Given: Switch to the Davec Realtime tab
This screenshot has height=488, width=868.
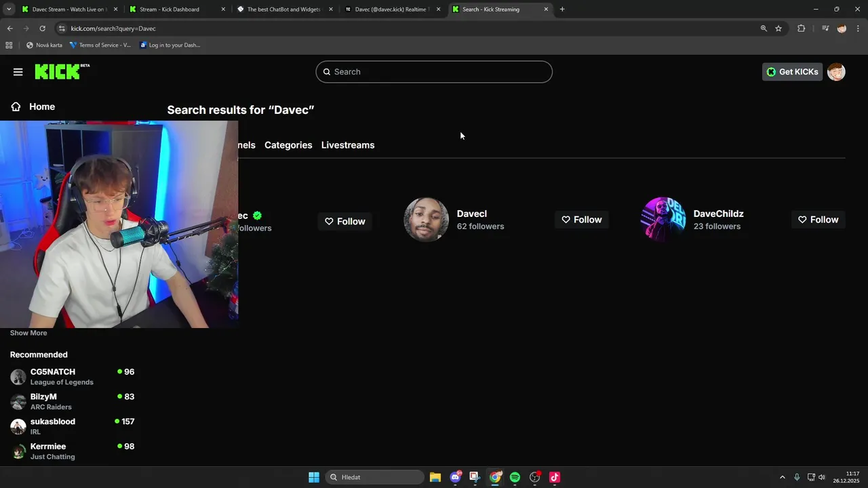Looking at the screenshot, I should pyautogui.click(x=392, y=9).
